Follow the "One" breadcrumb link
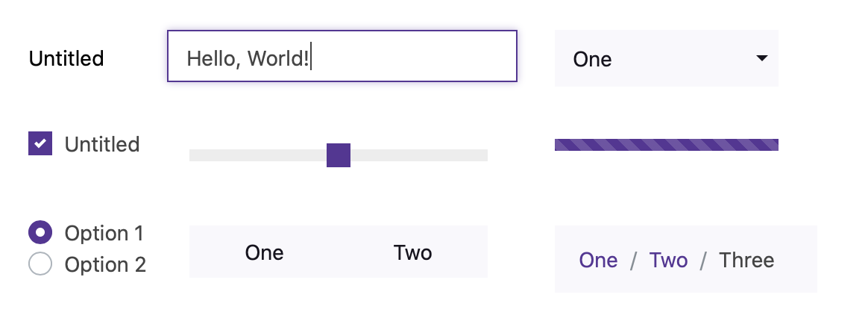The image size is (868, 333). pos(598,260)
